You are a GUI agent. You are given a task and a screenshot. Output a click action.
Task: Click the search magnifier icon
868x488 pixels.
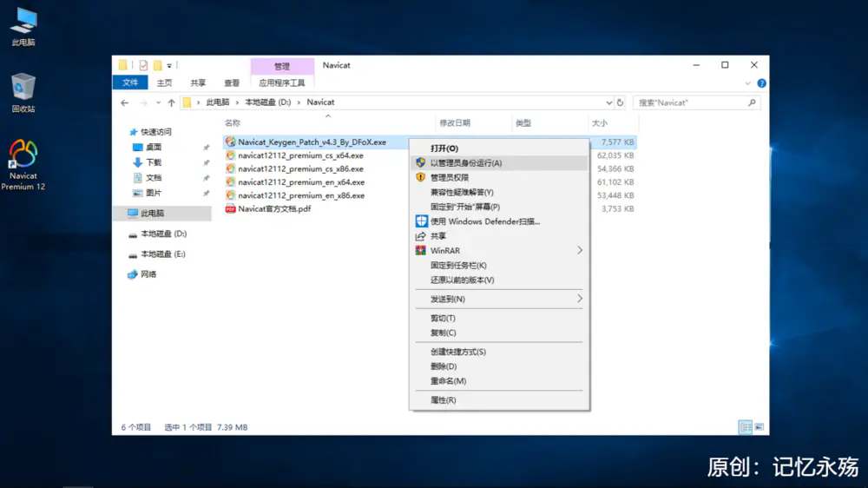pos(752,102)
